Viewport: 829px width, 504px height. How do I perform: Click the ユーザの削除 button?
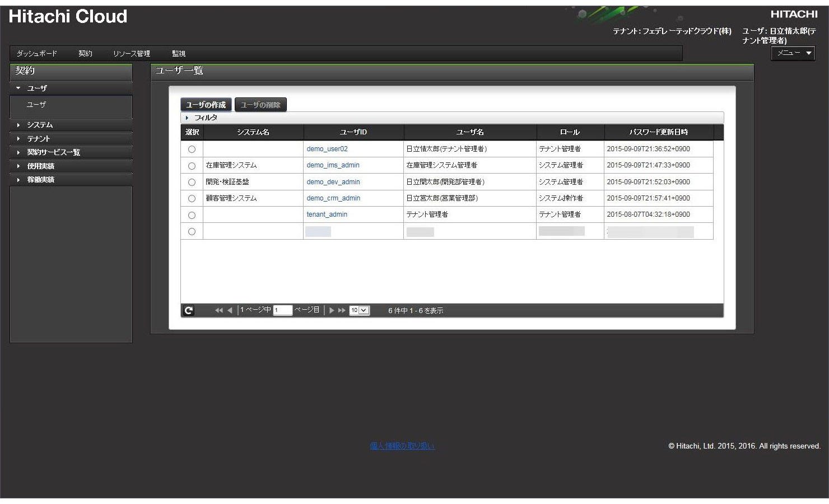[x=260, y=105]
